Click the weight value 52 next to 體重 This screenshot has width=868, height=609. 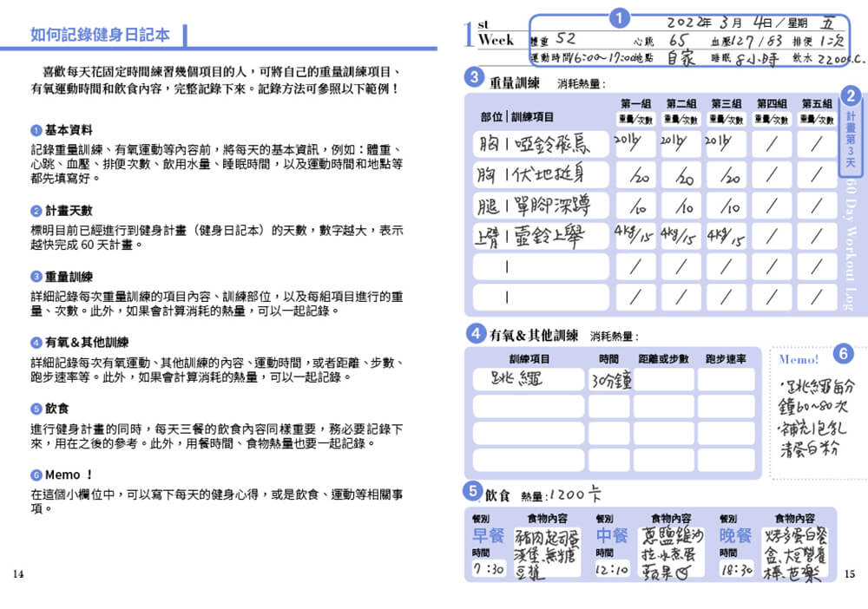pyautogui.click(x=566, y=39)
